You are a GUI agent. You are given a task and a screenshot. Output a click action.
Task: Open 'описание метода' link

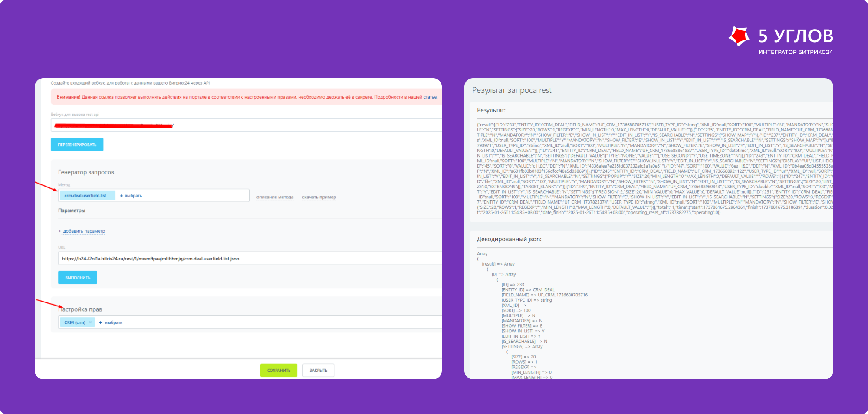click(x=275, y=197)
